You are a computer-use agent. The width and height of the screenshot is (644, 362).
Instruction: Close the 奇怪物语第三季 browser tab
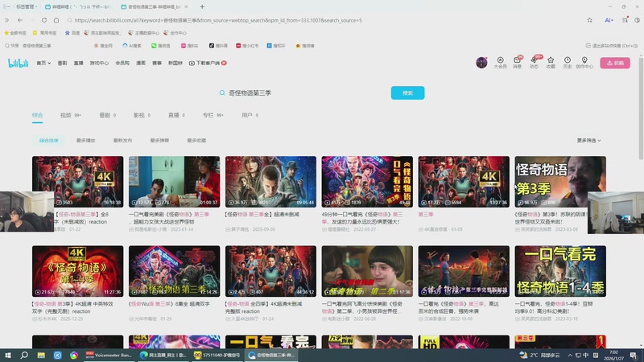[x=186, y=6]
